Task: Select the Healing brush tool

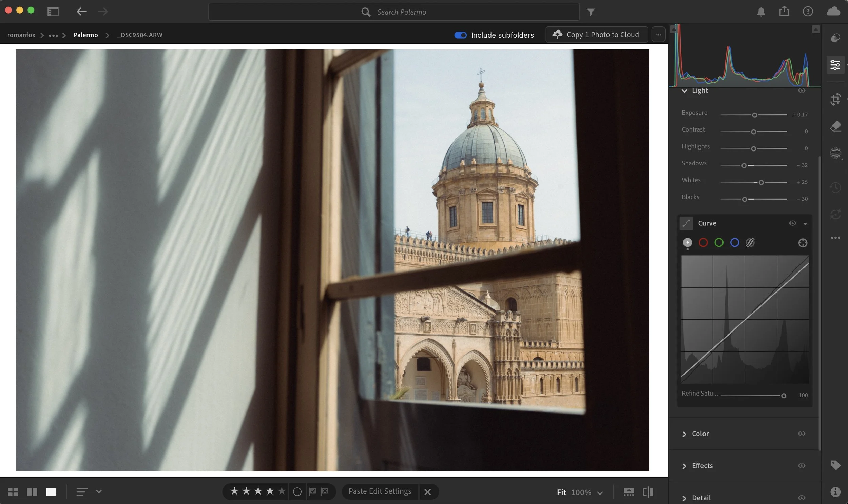Action: tap(835, 126)
